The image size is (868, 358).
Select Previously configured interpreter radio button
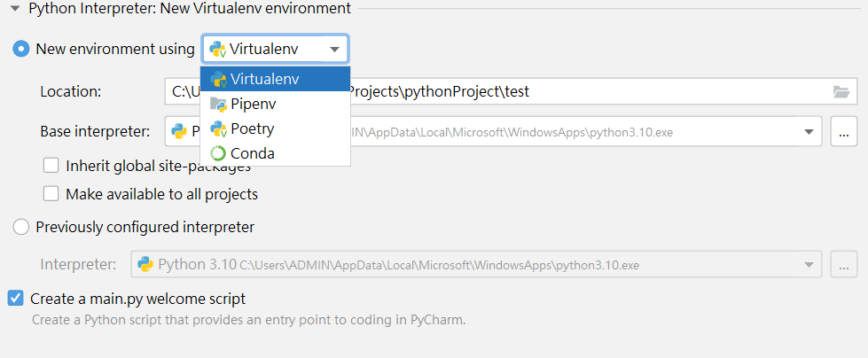click(21, 227)
